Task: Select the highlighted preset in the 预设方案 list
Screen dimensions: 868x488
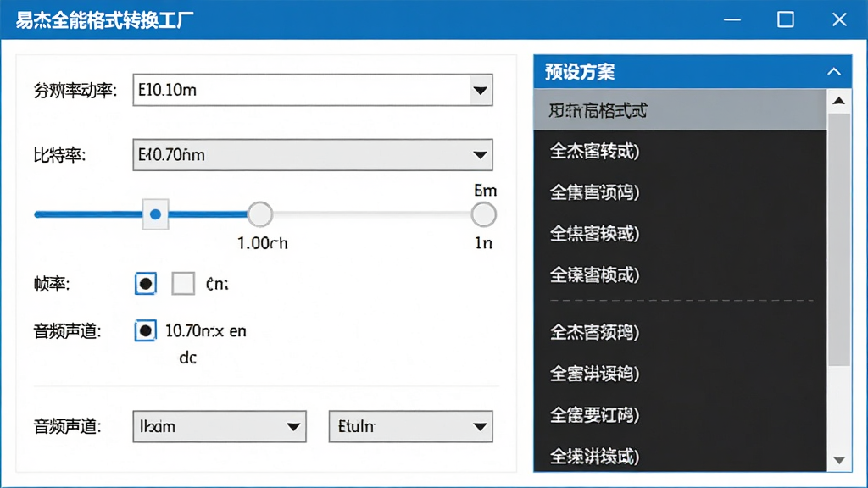Action: pos(681,110)
